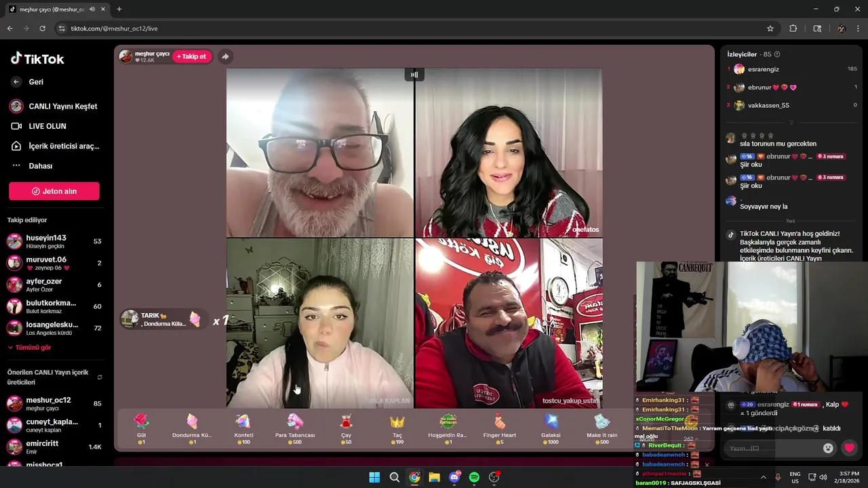Open viewer vakkassen_55 in ranking list

pos(791,105)
